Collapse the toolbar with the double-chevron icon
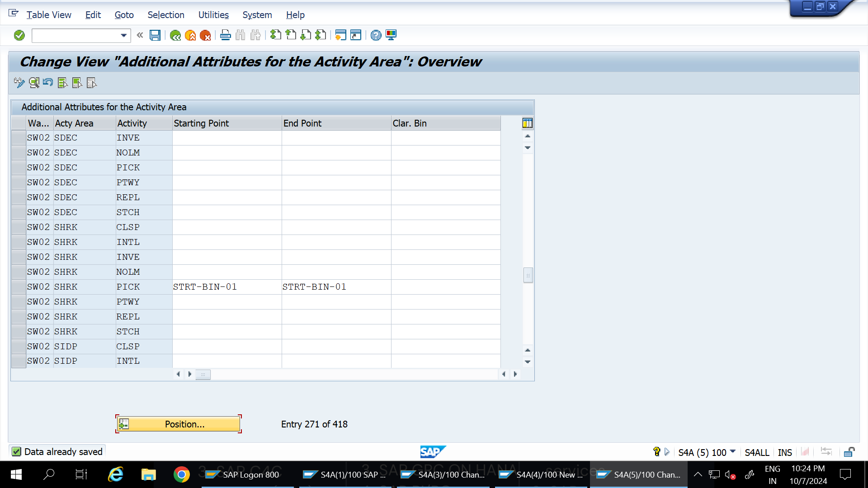The image size is (868, 488). point(140,35)
